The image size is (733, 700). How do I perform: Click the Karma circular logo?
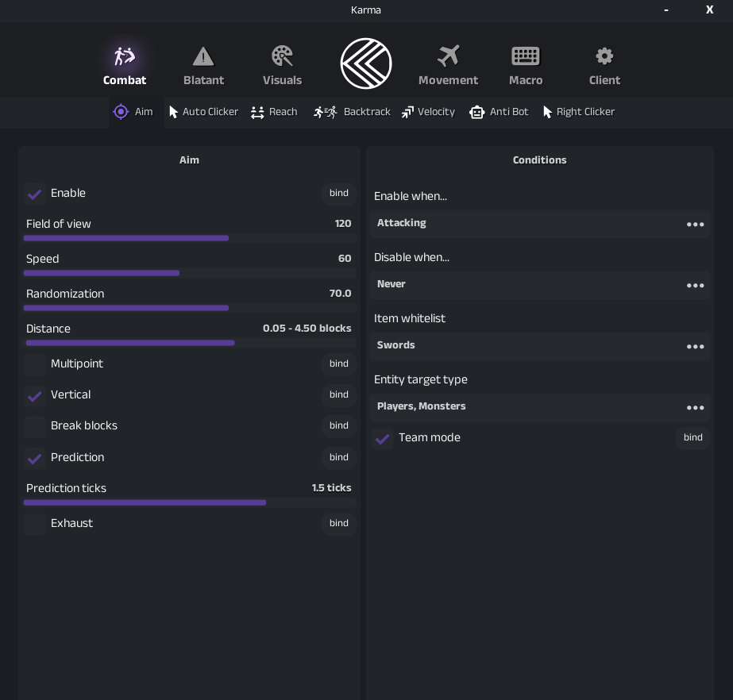click(366, 63)
